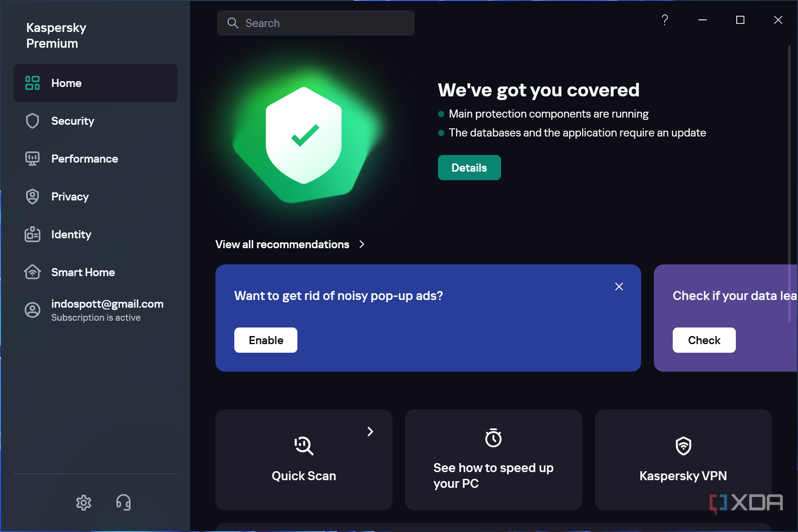Image resolution: width=798 pixels, height=532 pixels.
Task: Click the green protection shield graphic
Action: (x=304, y=135)
